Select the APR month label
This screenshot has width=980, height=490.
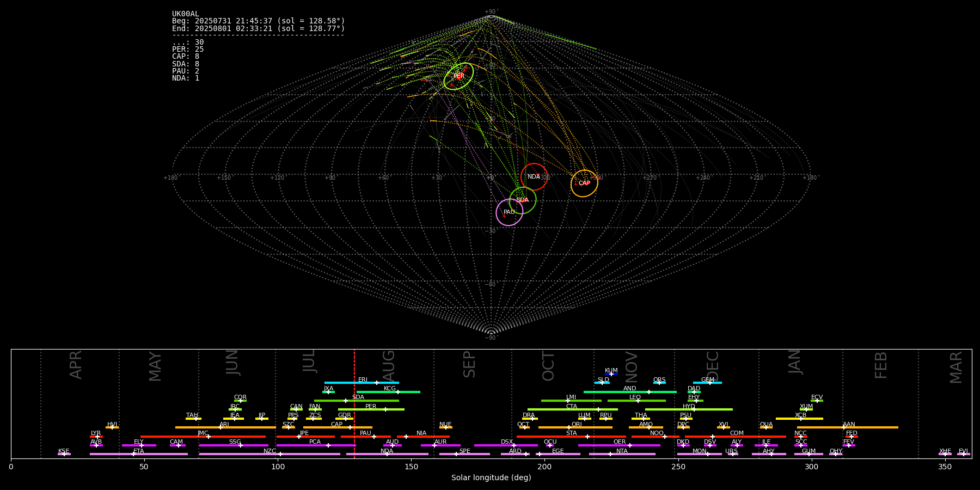point(76,365)
